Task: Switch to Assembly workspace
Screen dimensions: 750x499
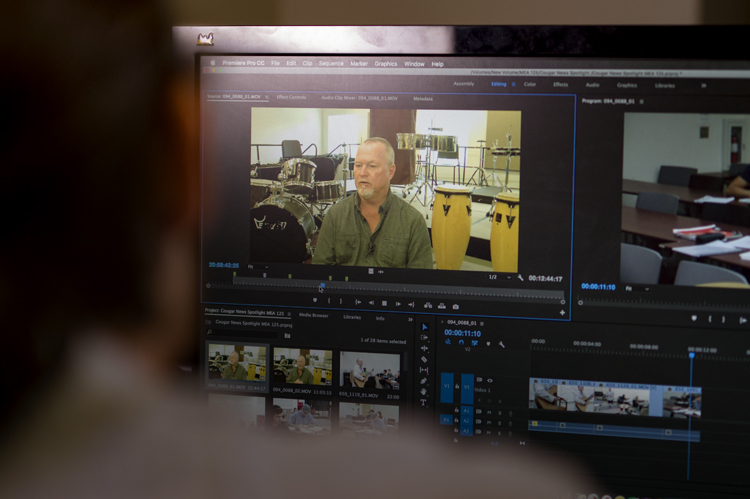Action: [x=463, y=84]
